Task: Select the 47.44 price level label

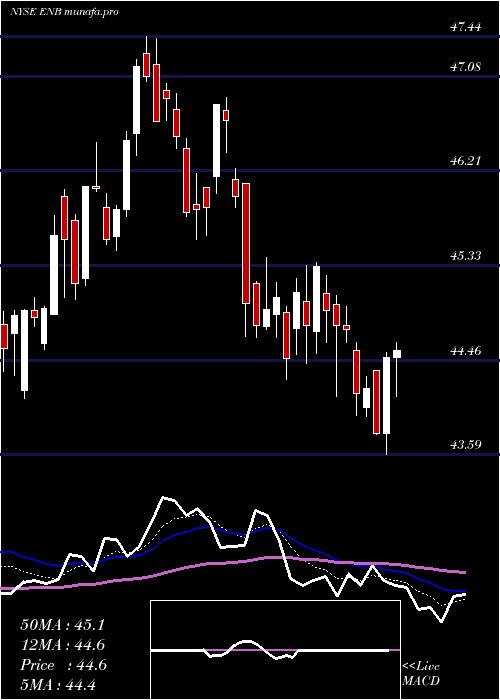Action: pyautogui.click(x=466, y=27)
